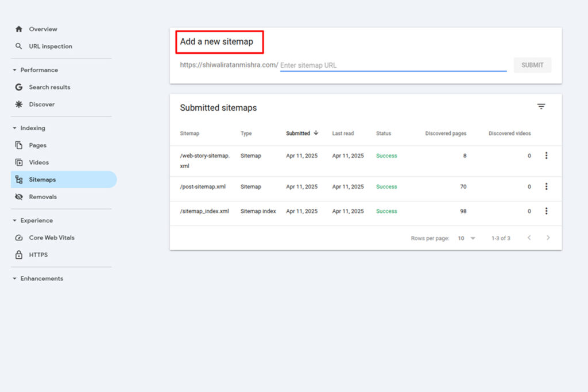Click the https://shiwaliratanmishra.com/ URL prefix
The height and width of the screenshot is (392, 588).
pos(229,65)
